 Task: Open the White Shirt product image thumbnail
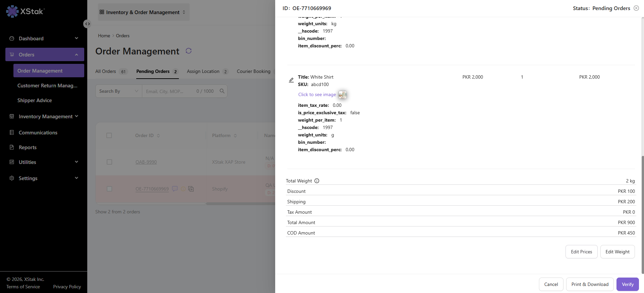[342, 95]
